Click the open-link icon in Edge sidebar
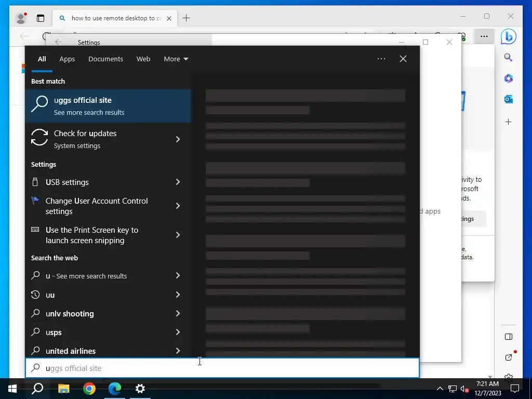 [x=508, y=357]
